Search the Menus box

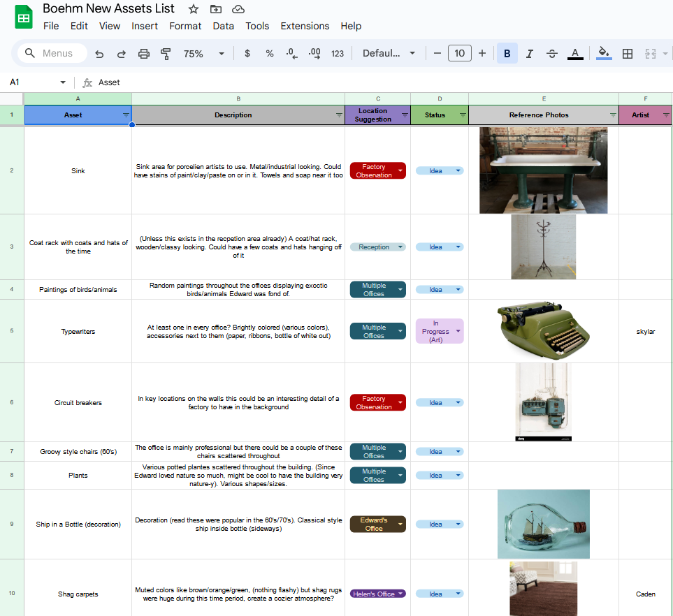[x=52, y=53]
